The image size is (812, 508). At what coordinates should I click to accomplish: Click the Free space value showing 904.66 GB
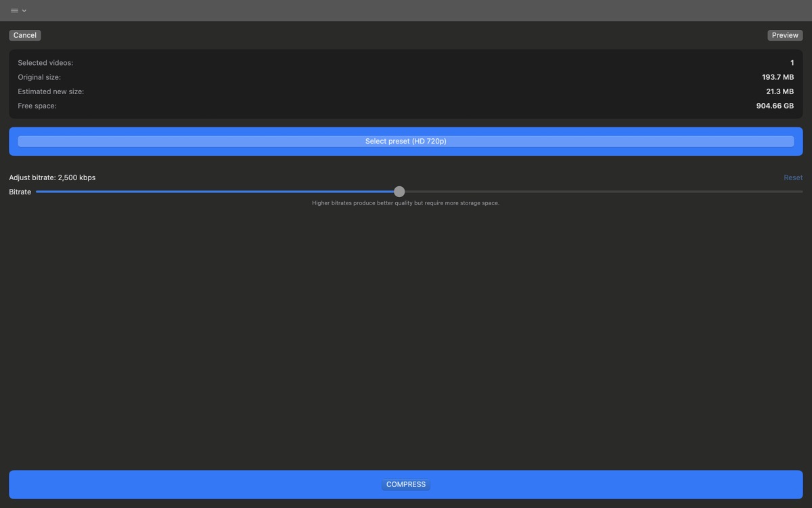pyautogui.click(x=775, y=105)
